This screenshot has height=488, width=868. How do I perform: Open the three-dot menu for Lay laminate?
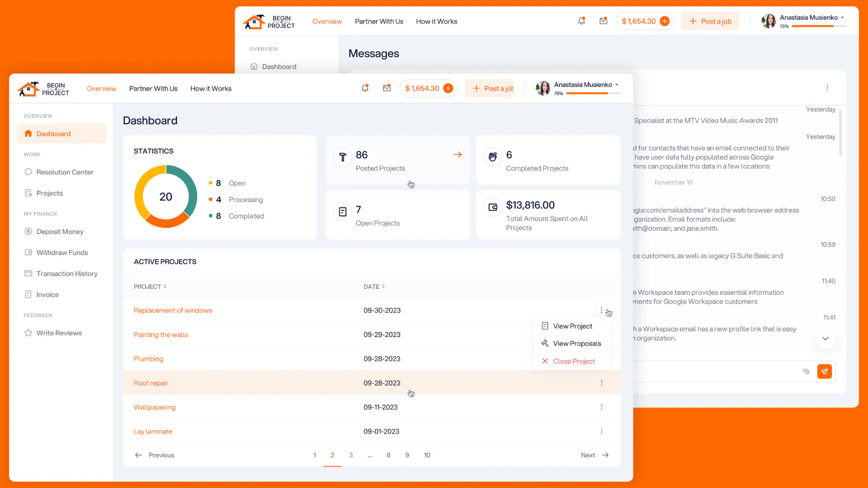(x=601, y=431)
